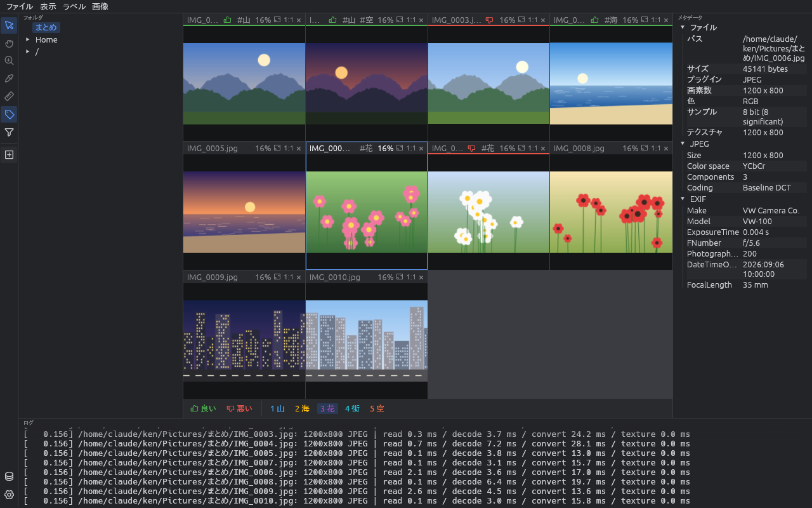Image resolution: width=812 pixels, height=508 pixels.
Task: Toggle label 4 街
Action: coord(352,408)
